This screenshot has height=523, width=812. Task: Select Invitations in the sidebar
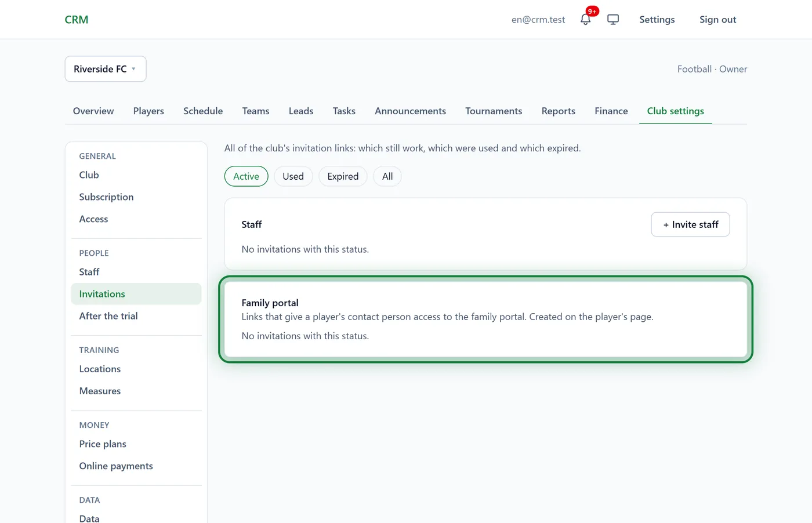tap(136, 294)
